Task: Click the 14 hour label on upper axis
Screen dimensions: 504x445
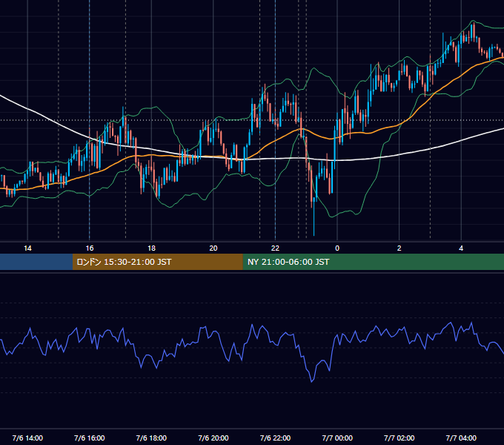Action: [27, 248]
